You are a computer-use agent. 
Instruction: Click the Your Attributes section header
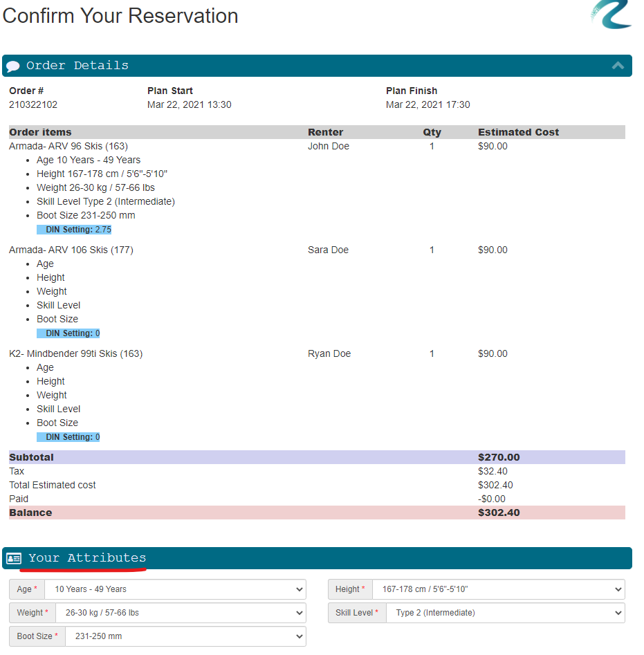point(317,558)
